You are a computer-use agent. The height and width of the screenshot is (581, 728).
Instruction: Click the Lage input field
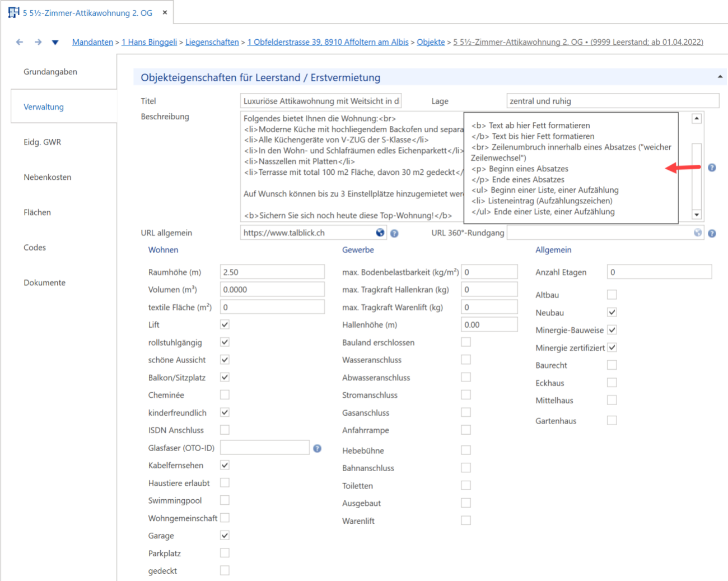point(613,101)
